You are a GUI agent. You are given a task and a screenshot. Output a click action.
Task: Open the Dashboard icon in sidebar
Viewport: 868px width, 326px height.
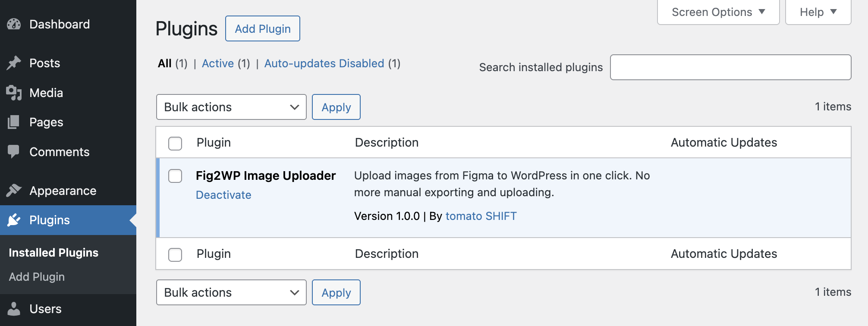click(14, 25)
